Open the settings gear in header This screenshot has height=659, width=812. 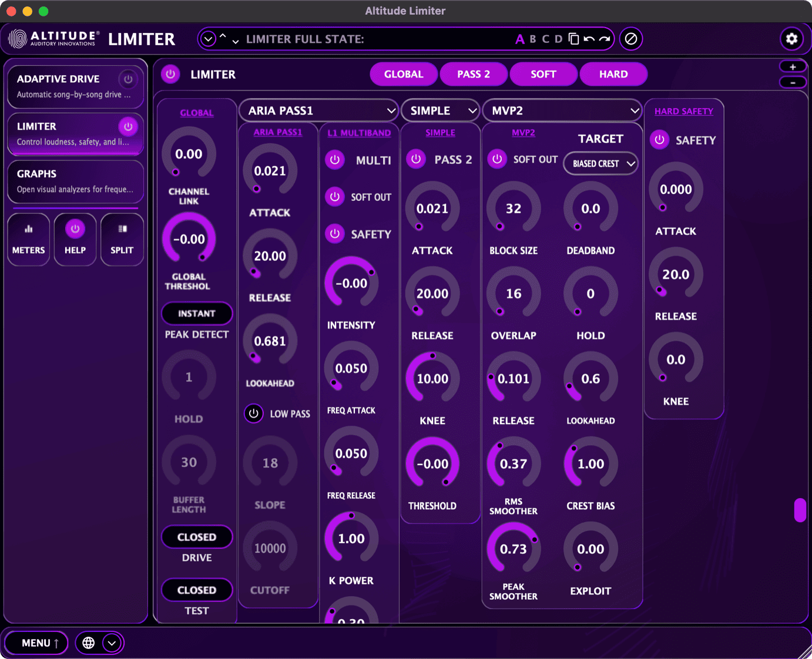791,39
